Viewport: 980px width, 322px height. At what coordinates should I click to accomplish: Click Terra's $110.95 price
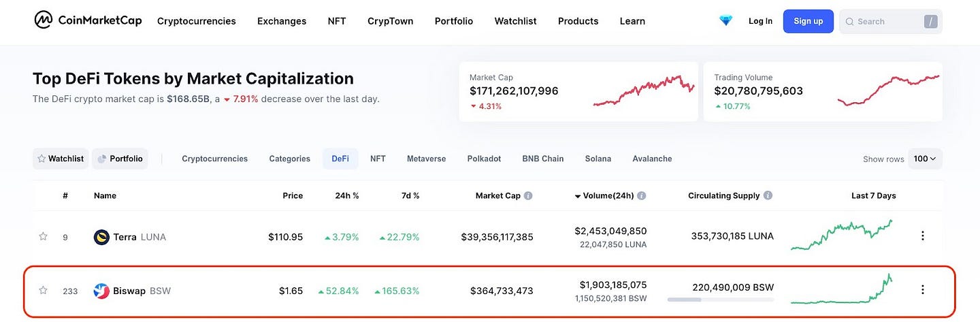click(285, 237)
